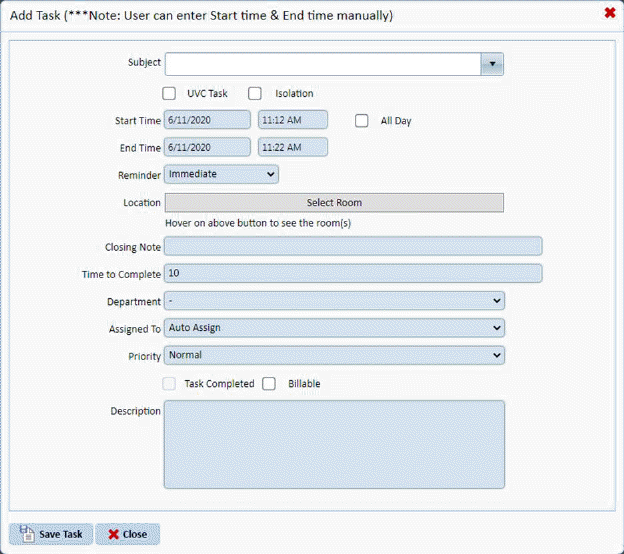624x554 pixels.
Task: Enable the UVC Task checkbox
Action: pos(169,93)
